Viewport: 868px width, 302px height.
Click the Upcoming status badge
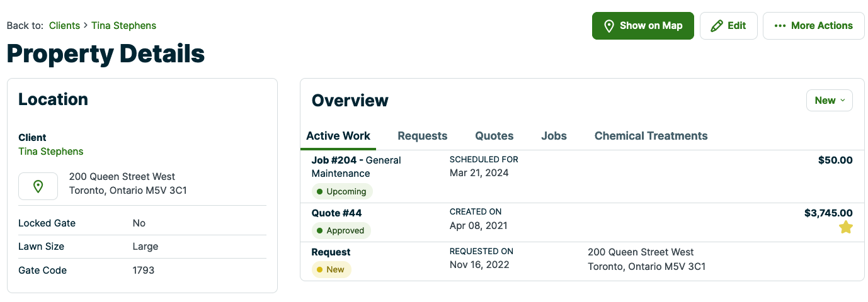point(342,191)
